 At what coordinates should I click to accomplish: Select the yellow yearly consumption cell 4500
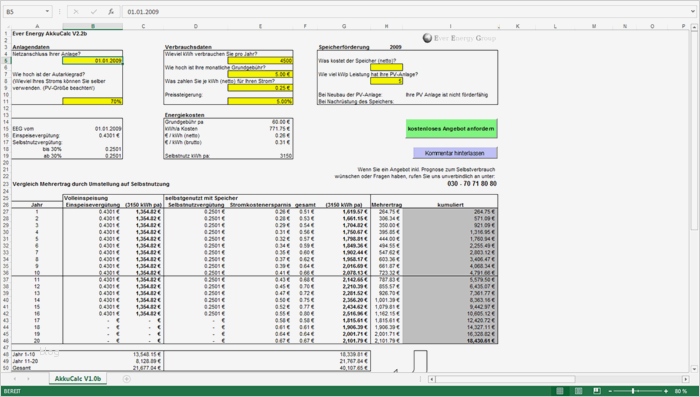(x=260, y=61)
